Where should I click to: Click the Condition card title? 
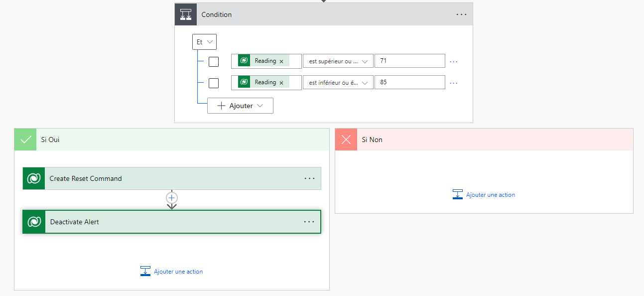pyautogui.click(x=217, y=14)
